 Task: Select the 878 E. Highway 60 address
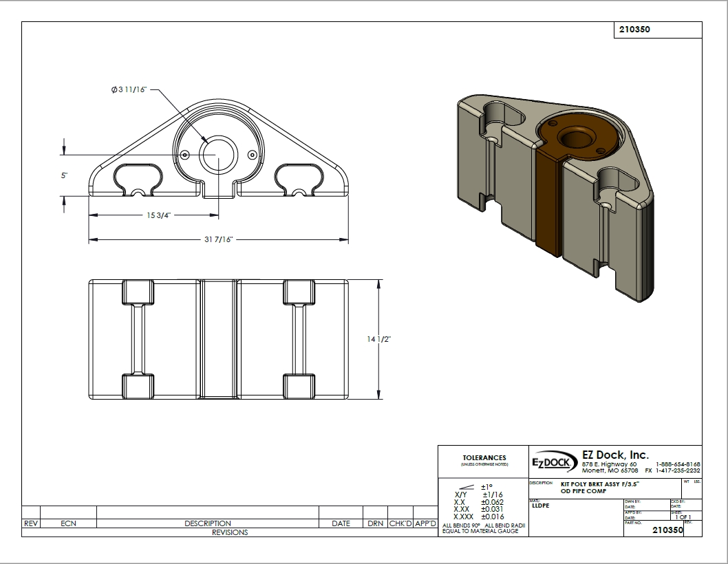click(609, 464)
